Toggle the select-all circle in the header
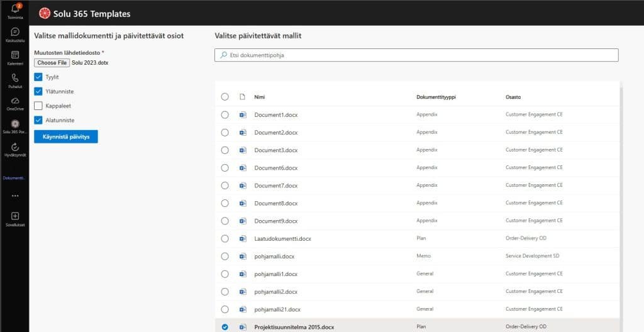The height and width of the screenshot is (332, 644). [x=225, y=97]
